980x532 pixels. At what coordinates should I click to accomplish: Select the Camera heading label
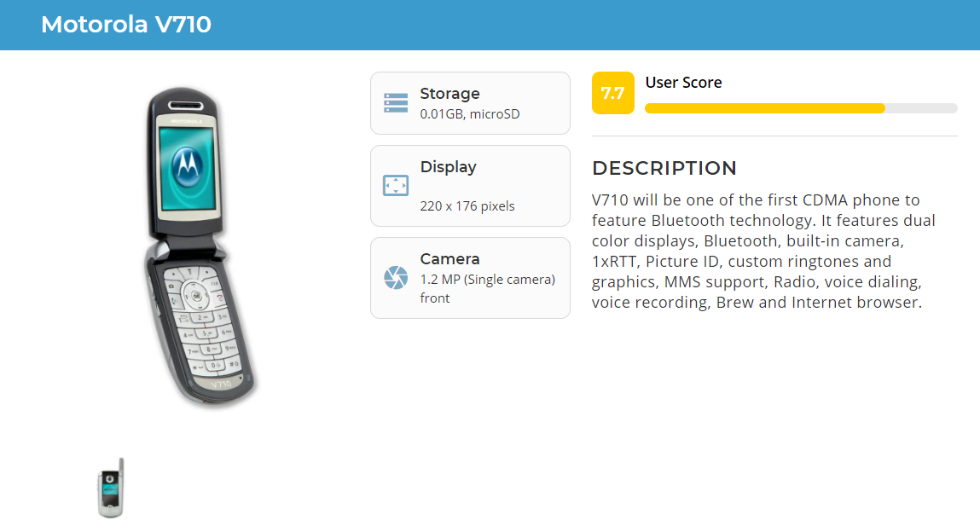[449, 259]
